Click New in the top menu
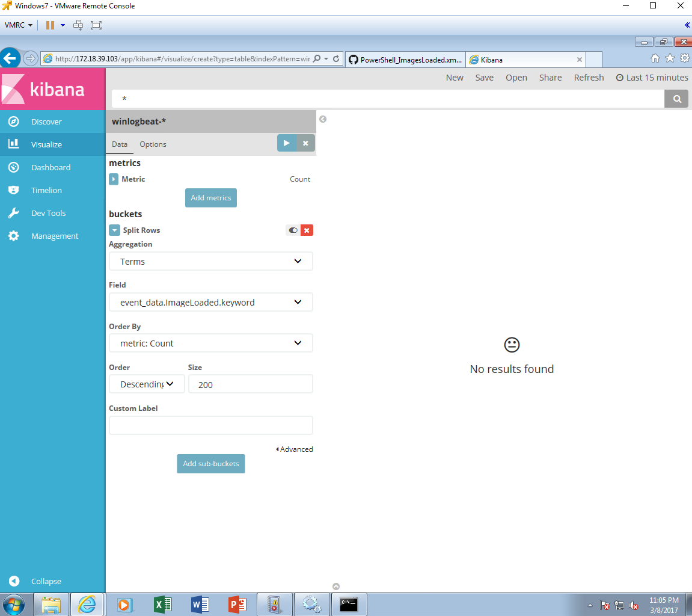The width and height of the screenshot is (692, 616). click(455, 78)
